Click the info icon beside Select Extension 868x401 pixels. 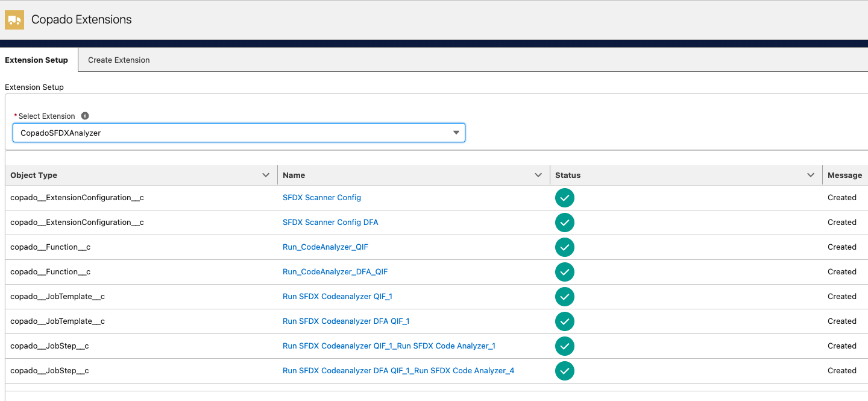click(x=85, y=116)
